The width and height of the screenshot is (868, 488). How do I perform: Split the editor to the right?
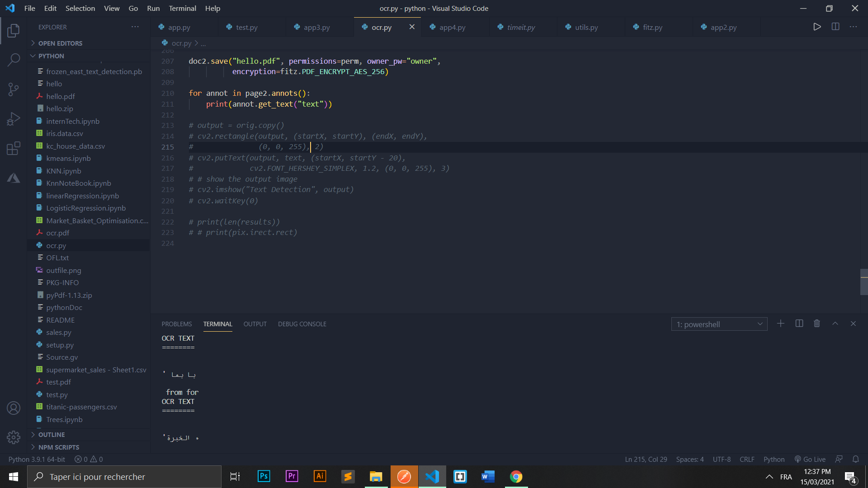click(835, 27)
